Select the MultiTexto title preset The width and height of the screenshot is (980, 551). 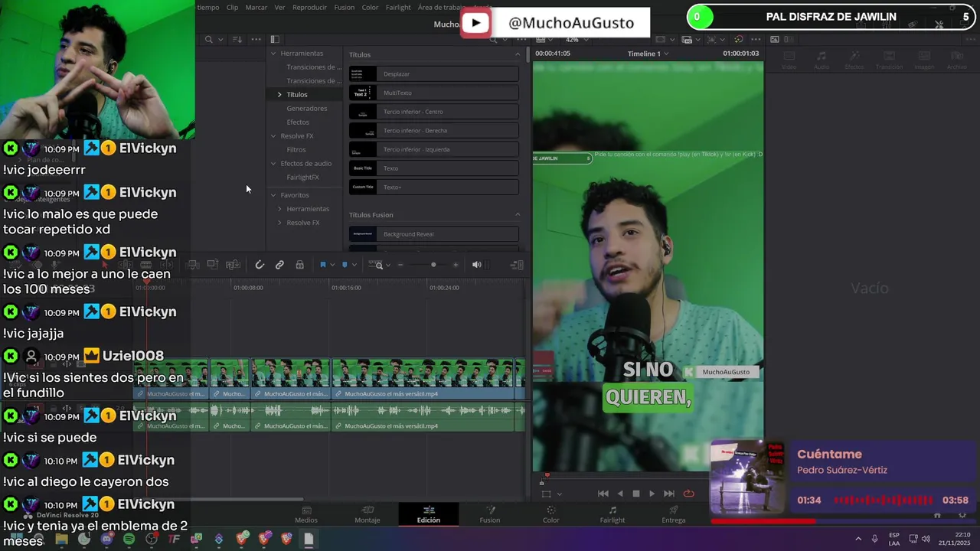(434, 93)
